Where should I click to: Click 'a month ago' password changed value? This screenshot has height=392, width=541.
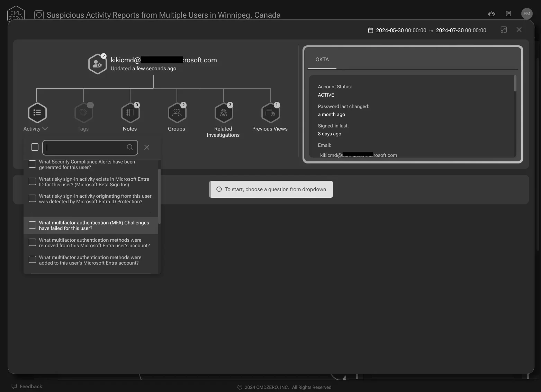click(x=332, y=114)
